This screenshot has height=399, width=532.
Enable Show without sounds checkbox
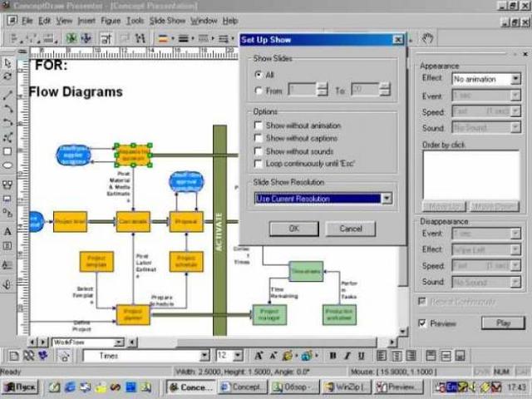pos(259,151)
